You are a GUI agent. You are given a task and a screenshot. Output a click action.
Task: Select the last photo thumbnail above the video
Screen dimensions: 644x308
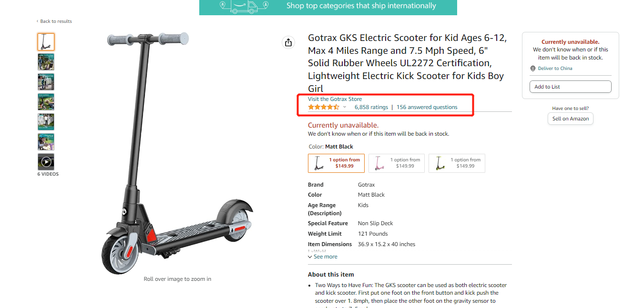point(46,142)
